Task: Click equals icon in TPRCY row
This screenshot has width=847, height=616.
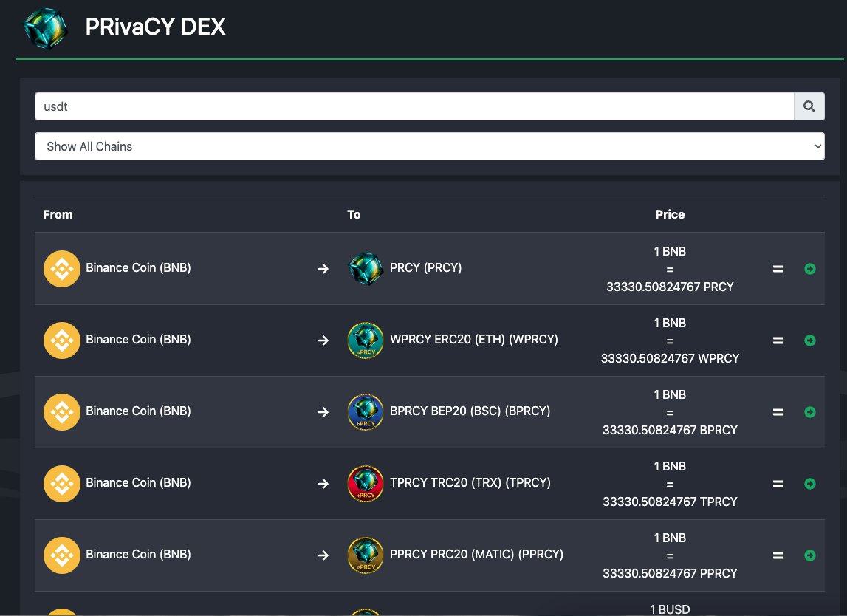Action: 778,484
